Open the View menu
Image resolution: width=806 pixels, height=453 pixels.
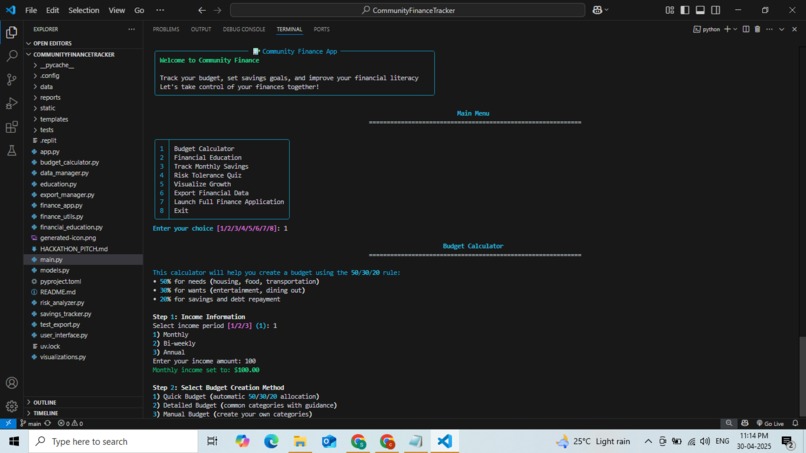pyautogui.click(x=117, y=10)
